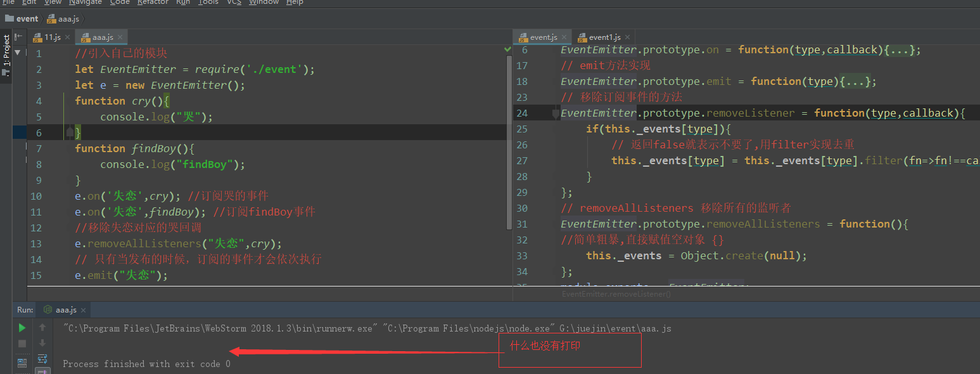Screen dimensions: 980x374
Task: Click the EventEmitter.removeListener() breadcrumb
Action: click(x=616, y=294)
